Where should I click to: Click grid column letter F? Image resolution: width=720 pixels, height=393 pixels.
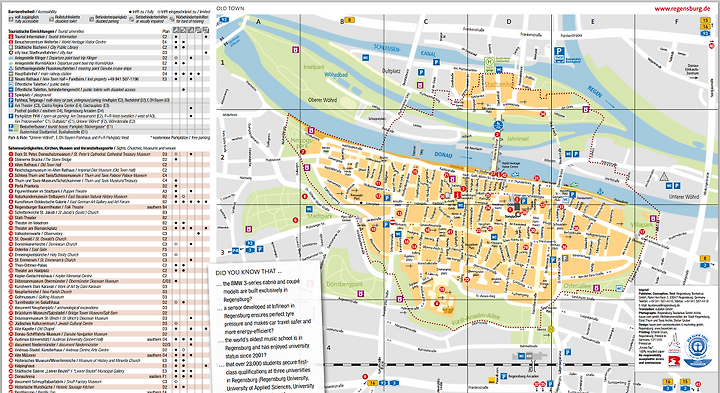tap(676, 22)
